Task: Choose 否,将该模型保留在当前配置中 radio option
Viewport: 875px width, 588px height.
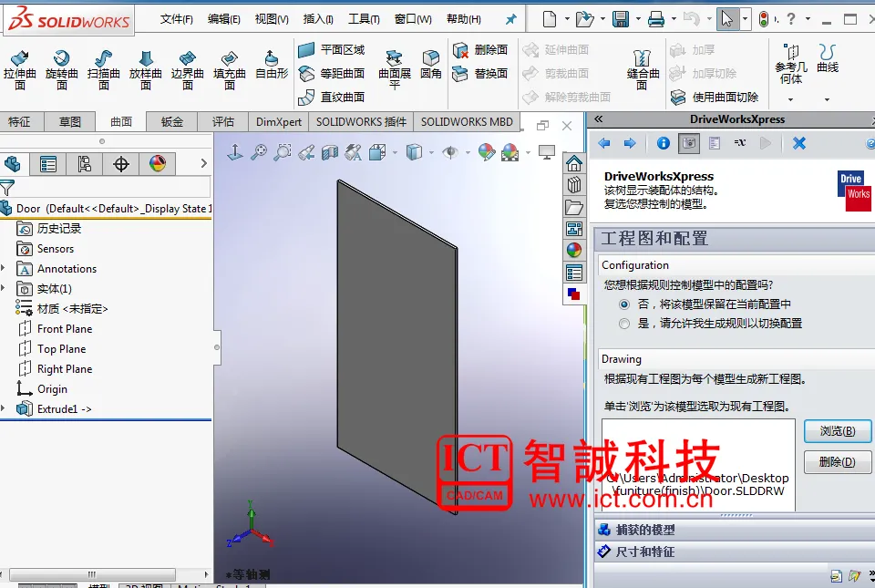Action: click(623, 304)
